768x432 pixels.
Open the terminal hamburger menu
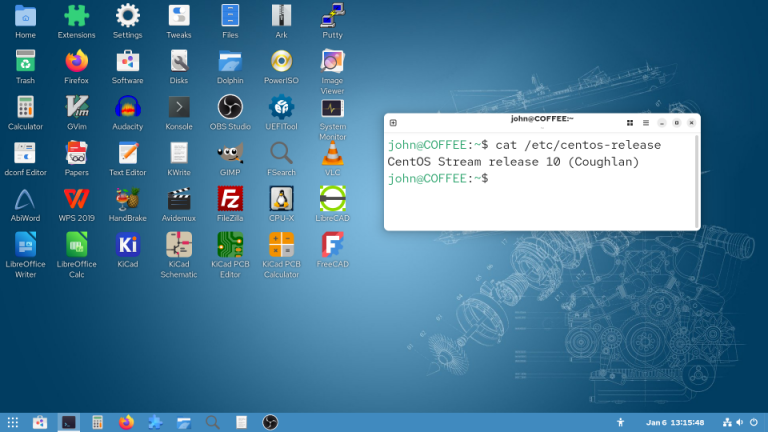[645, 122]
